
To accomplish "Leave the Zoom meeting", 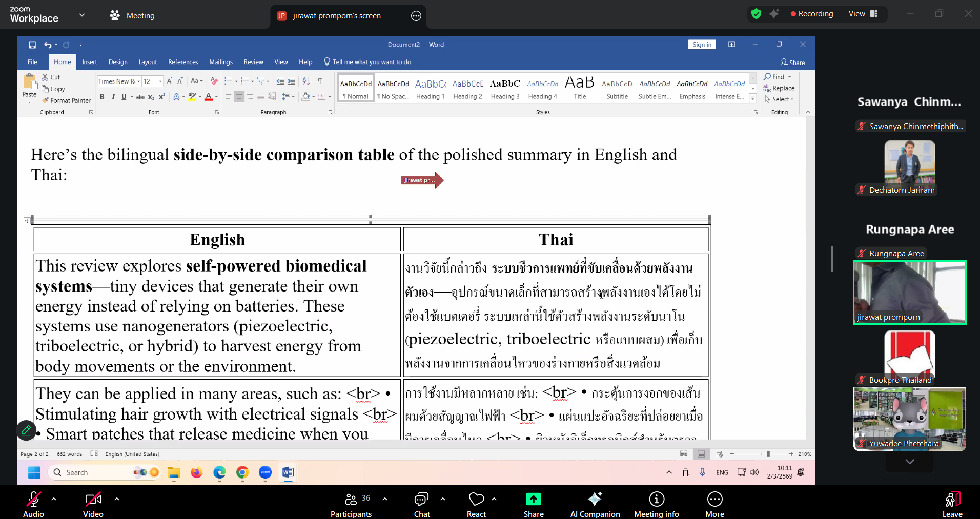I will [x=952, y=504].
